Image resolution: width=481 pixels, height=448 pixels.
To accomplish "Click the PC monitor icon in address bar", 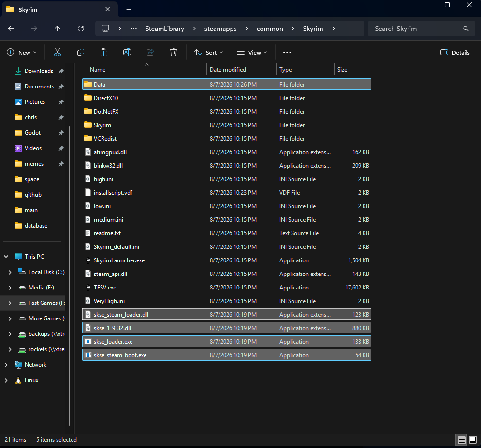I will tap(105, 29).
